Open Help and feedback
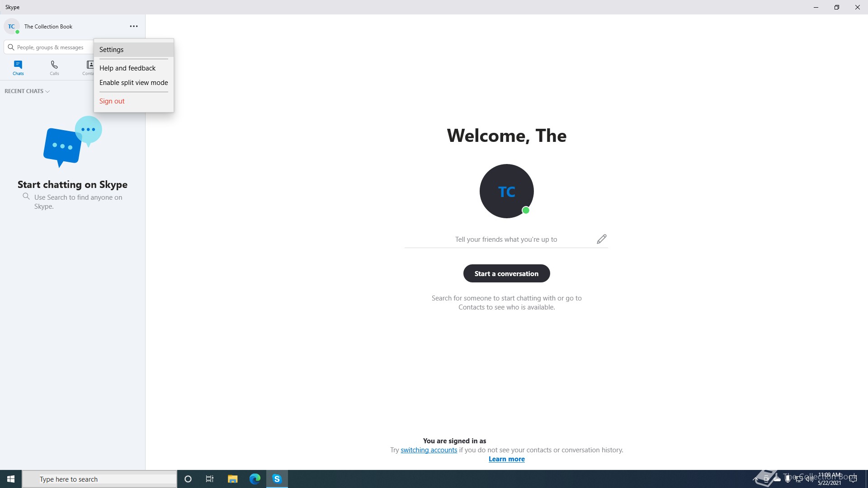 (x=134, y=68)
